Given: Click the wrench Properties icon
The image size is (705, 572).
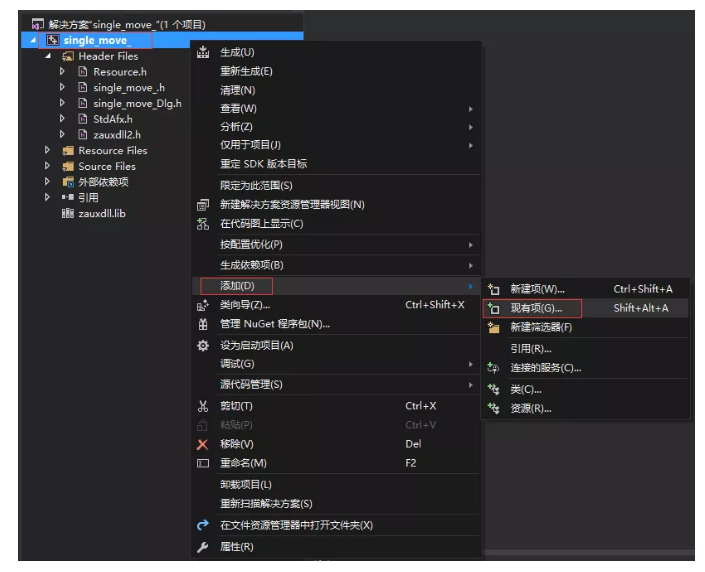Looking at the screenshot, I should 203,547.
